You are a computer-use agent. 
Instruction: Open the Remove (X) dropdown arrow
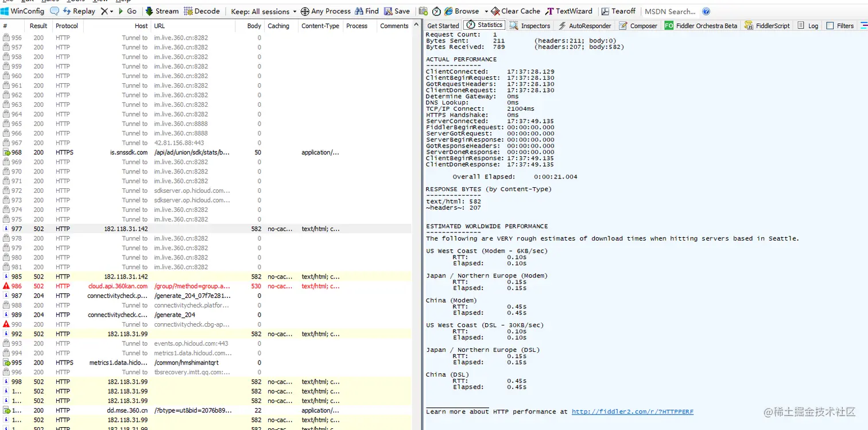click(x=111, y=11)
